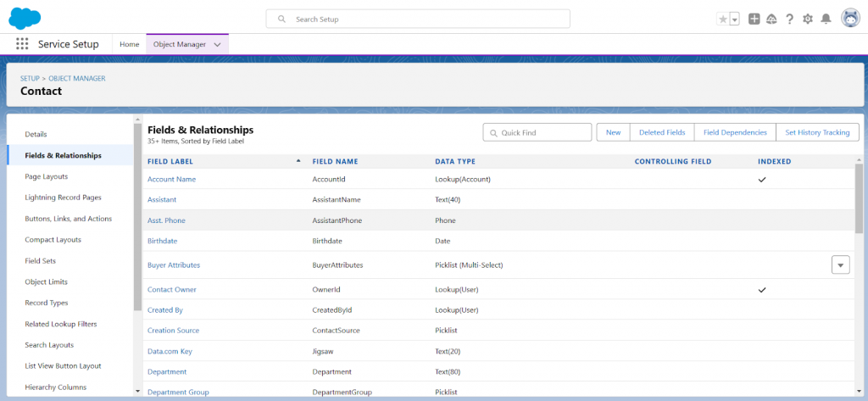This screenshot has height=401, width=868.
Task: Open Record Types in sidebar
Action: (47, 303)
